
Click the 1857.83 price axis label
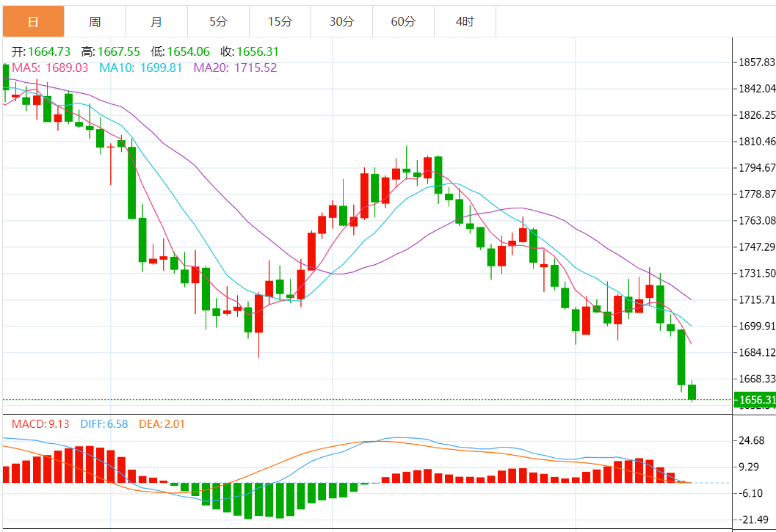(x=757, y=62)
